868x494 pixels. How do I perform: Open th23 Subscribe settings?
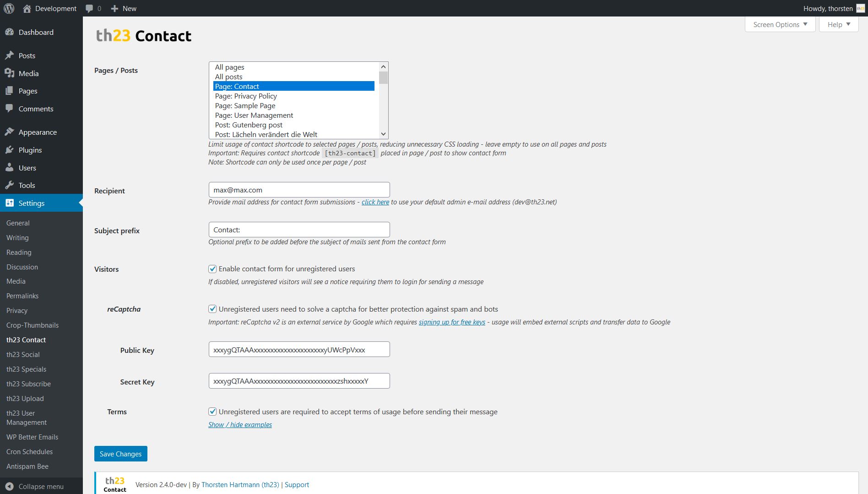[28, 384]
